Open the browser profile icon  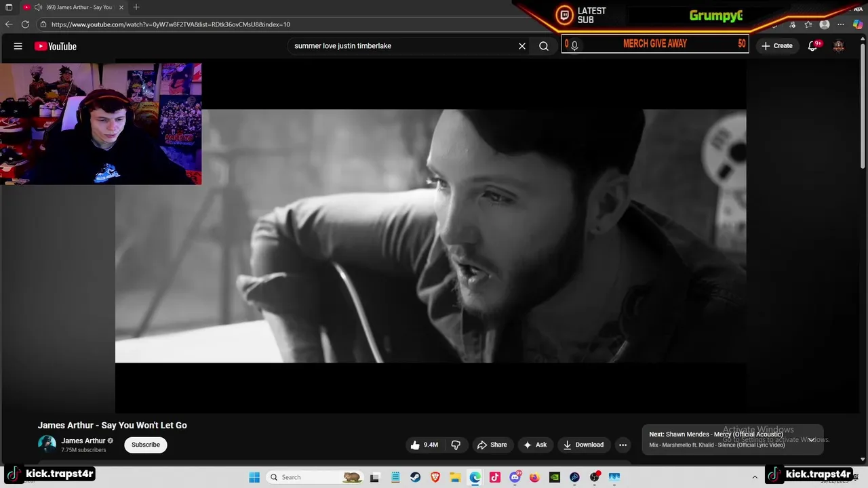tap(825, 24)
